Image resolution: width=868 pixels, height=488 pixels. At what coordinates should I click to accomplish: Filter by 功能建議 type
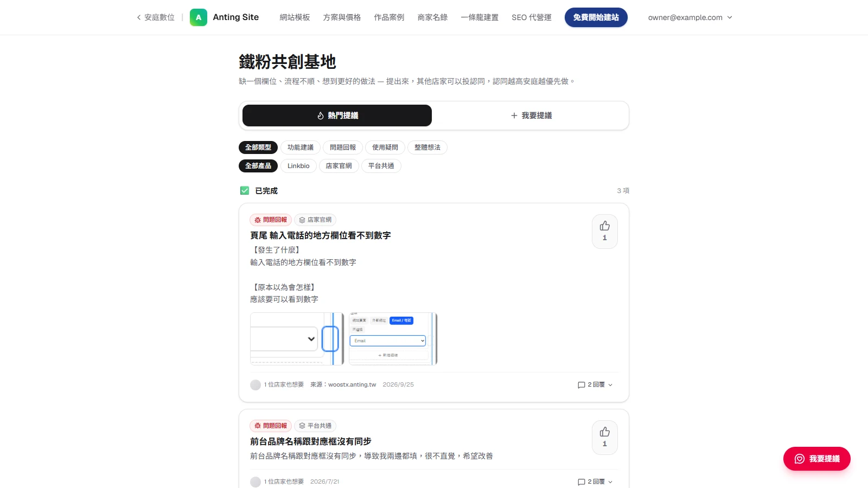coord(301,147)
